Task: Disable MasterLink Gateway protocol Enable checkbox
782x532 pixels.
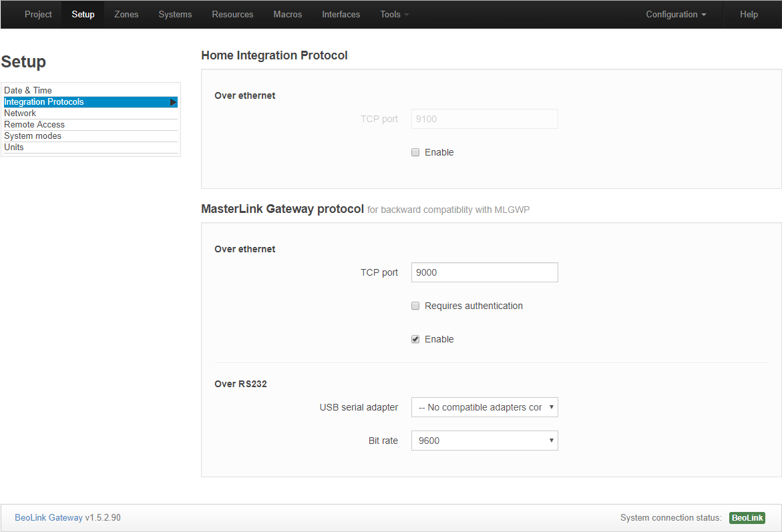Action: [415, 339]
